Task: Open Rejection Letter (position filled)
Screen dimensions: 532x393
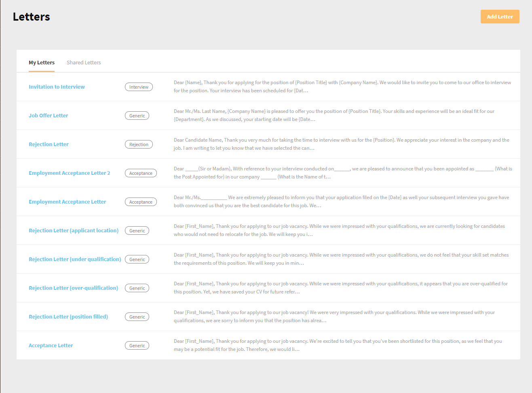Action: pyautogui.click(x=68, y=317)
